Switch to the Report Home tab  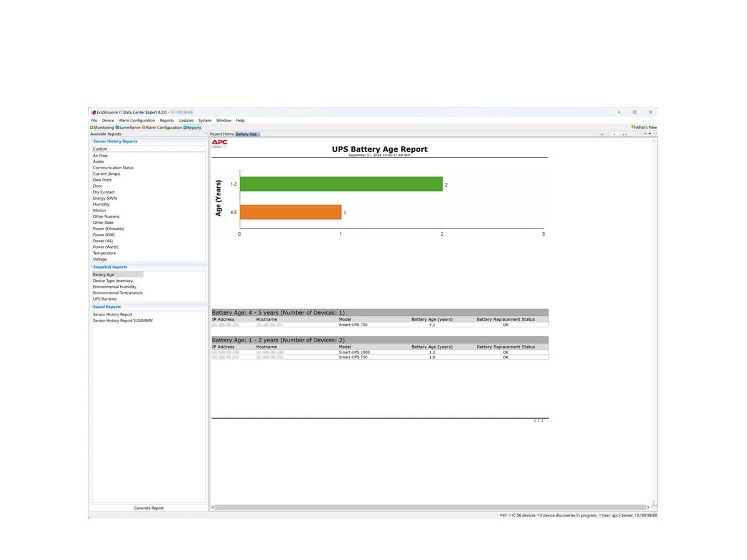point(220,134)
